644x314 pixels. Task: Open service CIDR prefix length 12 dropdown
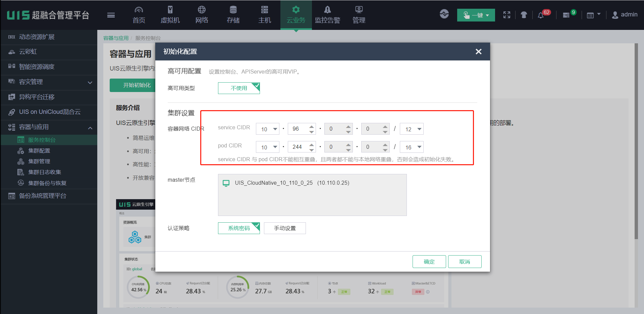[x=412, y=129]
